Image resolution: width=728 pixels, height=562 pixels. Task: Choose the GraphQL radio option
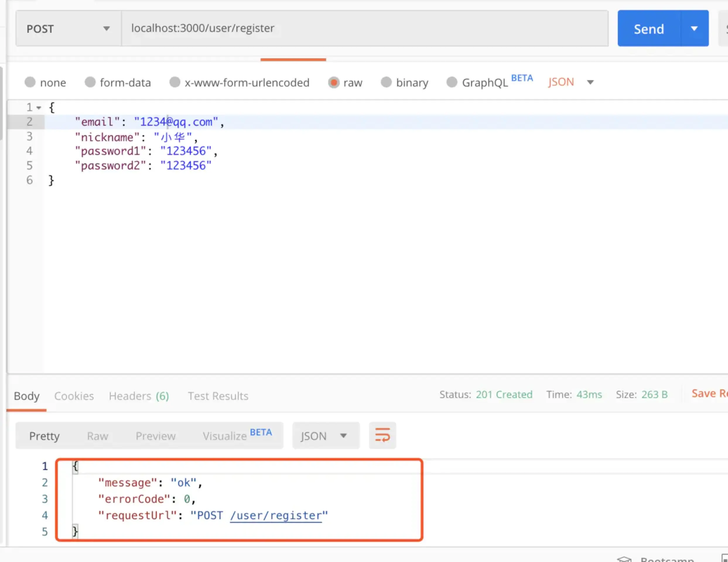(x=452, y=82)
